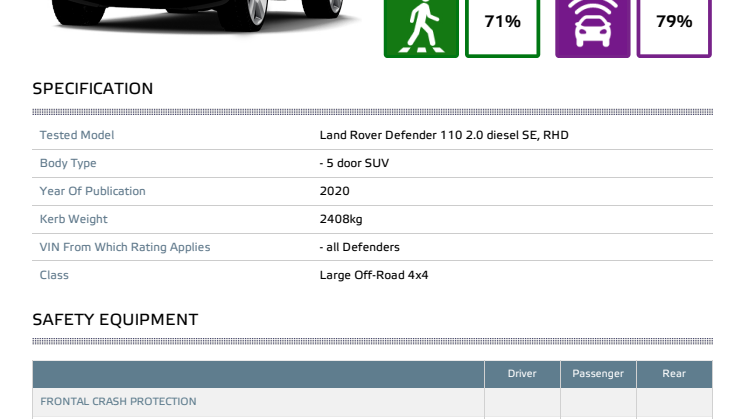746x419 pixels.
Task: Click the Driver column header
Action: [522, 374]
